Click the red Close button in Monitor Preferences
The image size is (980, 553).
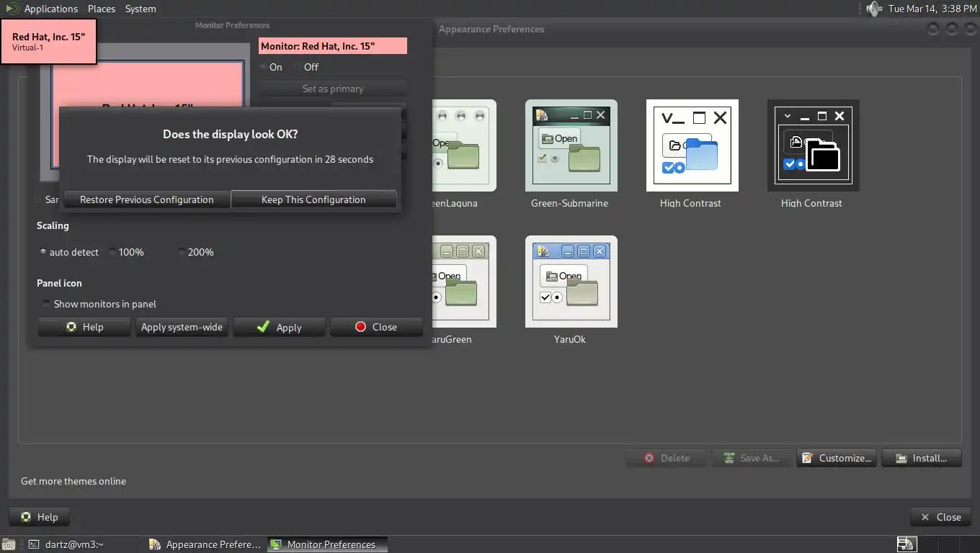pyautogui.click(x=376, y=327)
